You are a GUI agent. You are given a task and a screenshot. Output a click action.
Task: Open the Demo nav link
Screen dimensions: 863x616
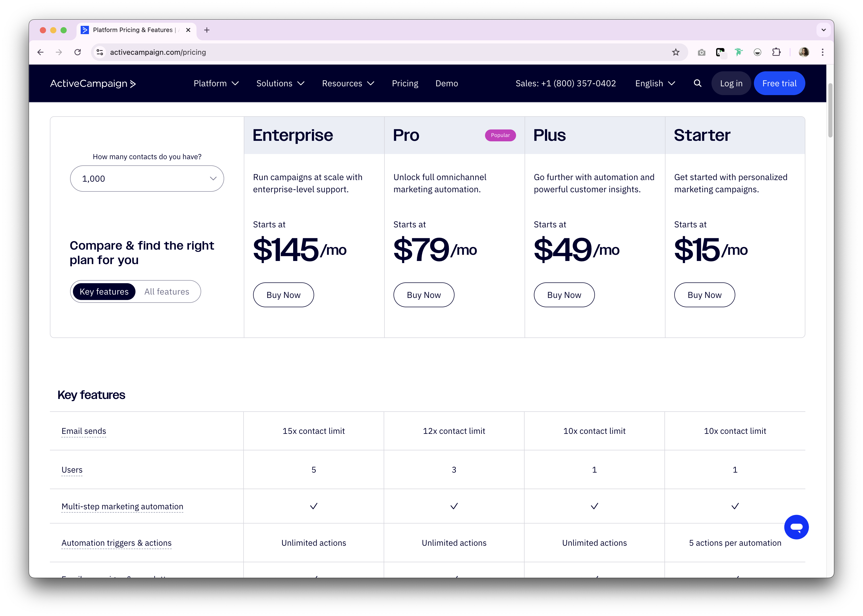click(x=447, y=83)
